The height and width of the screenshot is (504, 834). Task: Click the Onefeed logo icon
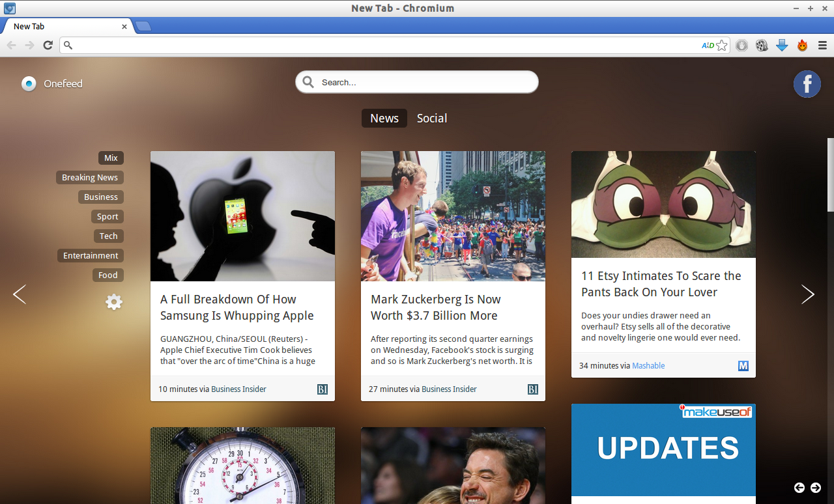click(x=29, y=83)
